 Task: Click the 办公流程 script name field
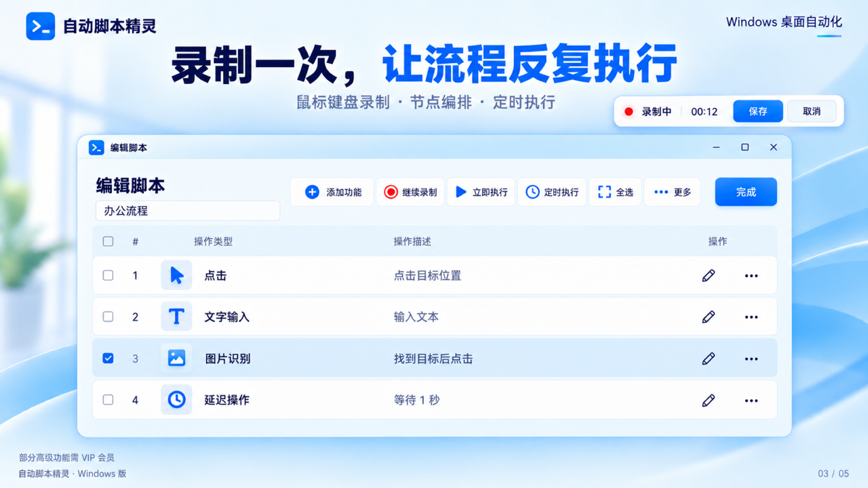click(x=188, y=211)
